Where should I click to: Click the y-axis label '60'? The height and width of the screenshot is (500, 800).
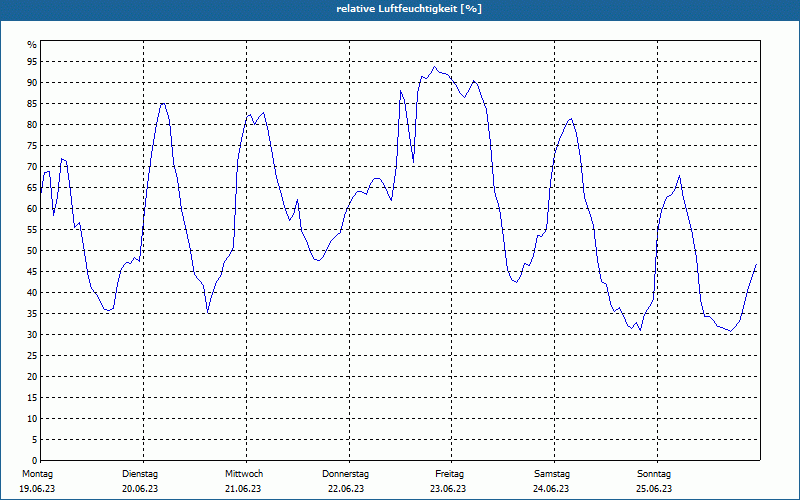click(32, 209)
